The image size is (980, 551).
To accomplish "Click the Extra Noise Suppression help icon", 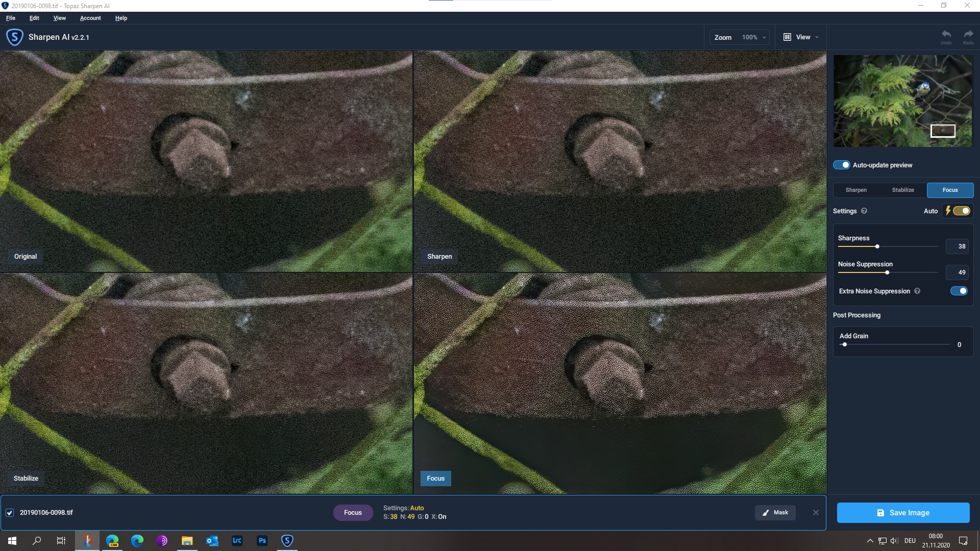I will (x=917, y=291).
